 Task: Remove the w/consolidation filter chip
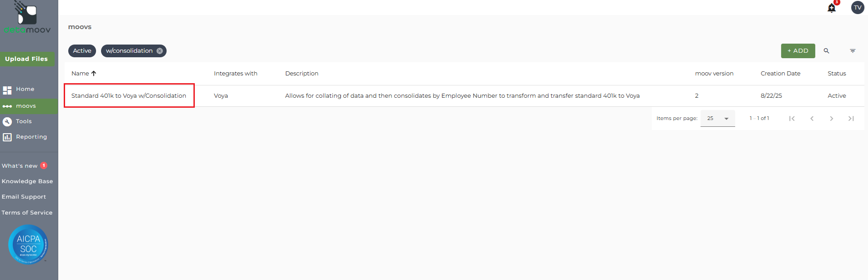pyautogui.click(x=160, y=51)
